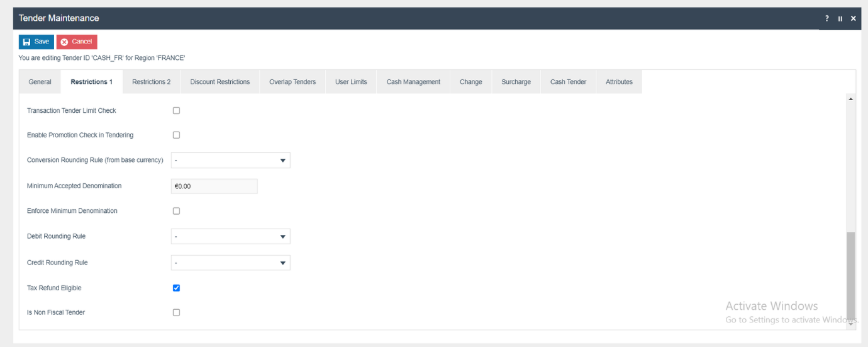Click the pause icon in title bar

(840, 19)
